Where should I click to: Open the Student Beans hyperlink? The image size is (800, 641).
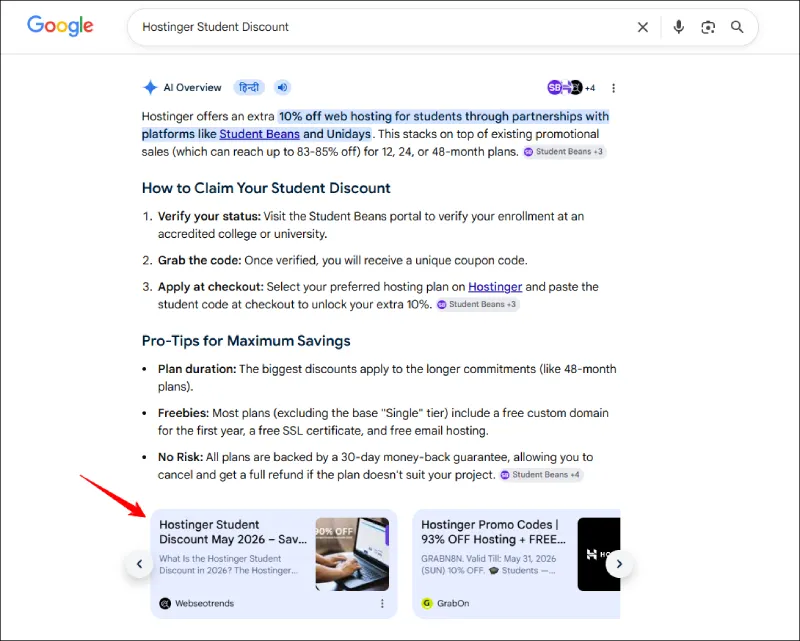tap(259, 134)
